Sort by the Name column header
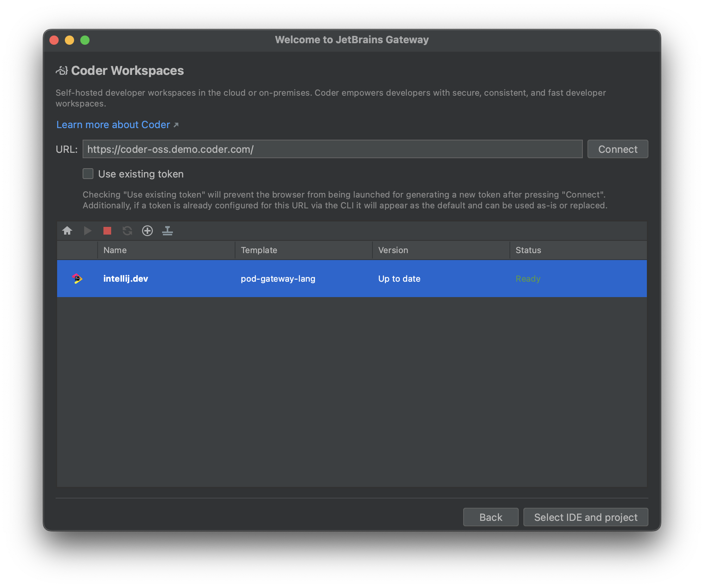Viewport: 704px width, 588px height. click(x=166, y=250)
